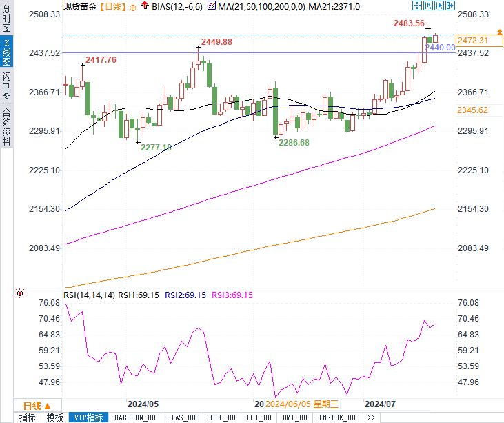The image size is (504, 423).
Task: Open the 日线 period dropdown at bottom left
Action: click(x=37, y=405)
